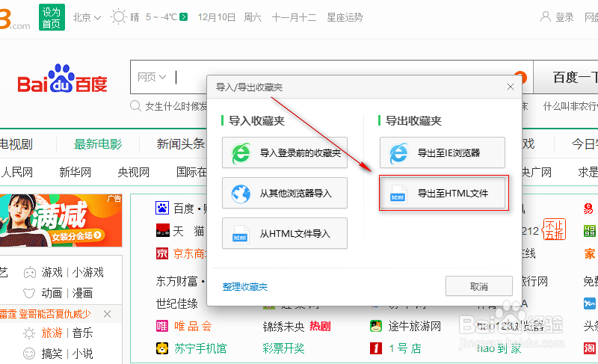598x364 pixels.
Task: Open the 新华网 link
Action: click(x=75, y=172)
